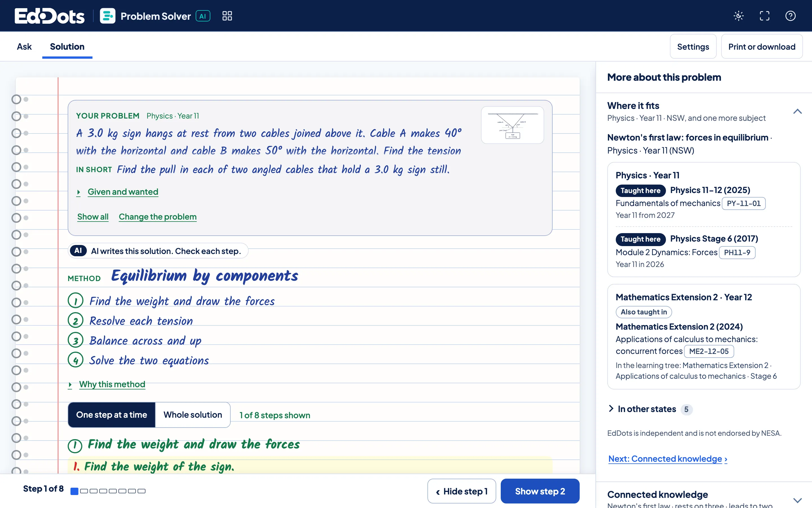The image size is (812, 508).
Task: Expand In other states list
Action: 646,409
